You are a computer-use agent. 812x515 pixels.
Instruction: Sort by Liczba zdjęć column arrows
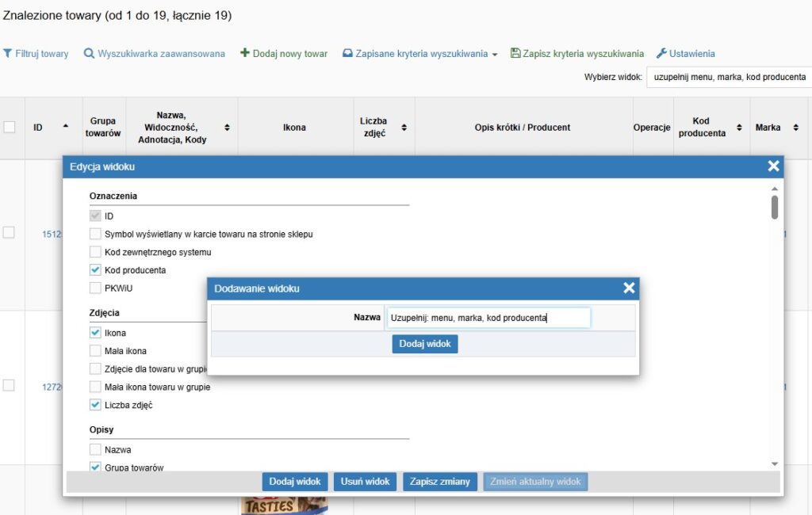click(x=404, y=127)
